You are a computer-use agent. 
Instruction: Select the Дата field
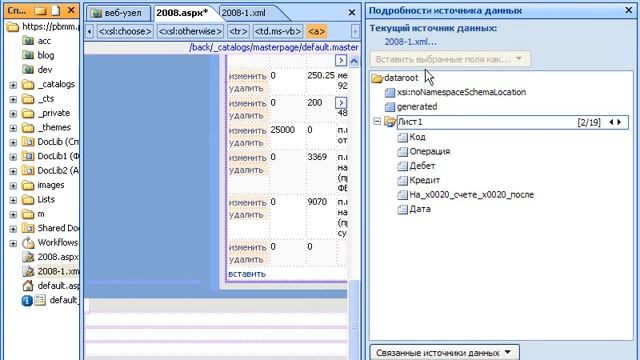tap(414, 209)
